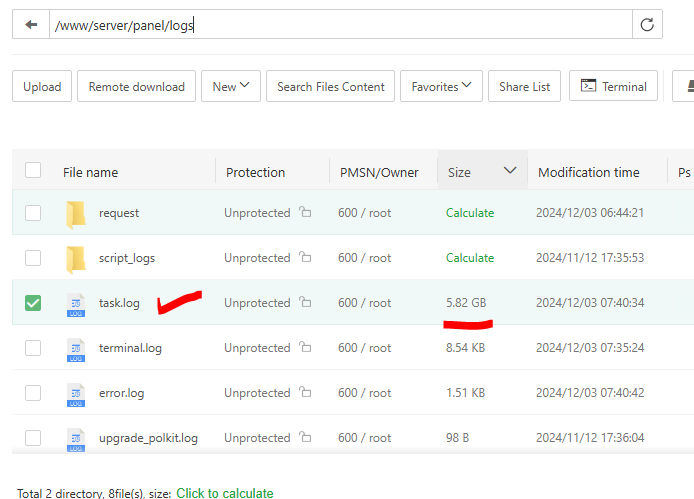Click lock icon in script_logs row
This screenshot has height=499, width=694.
(305, 257)
